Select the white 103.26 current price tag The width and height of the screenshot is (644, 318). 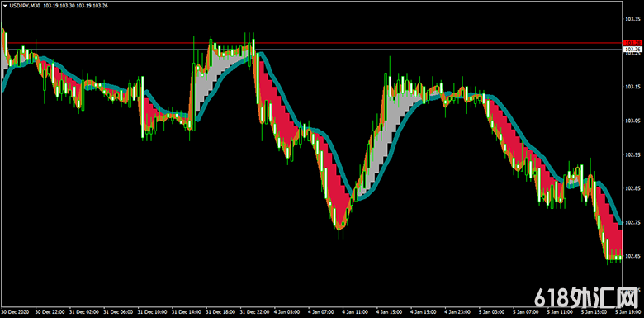tap(632, 50)
